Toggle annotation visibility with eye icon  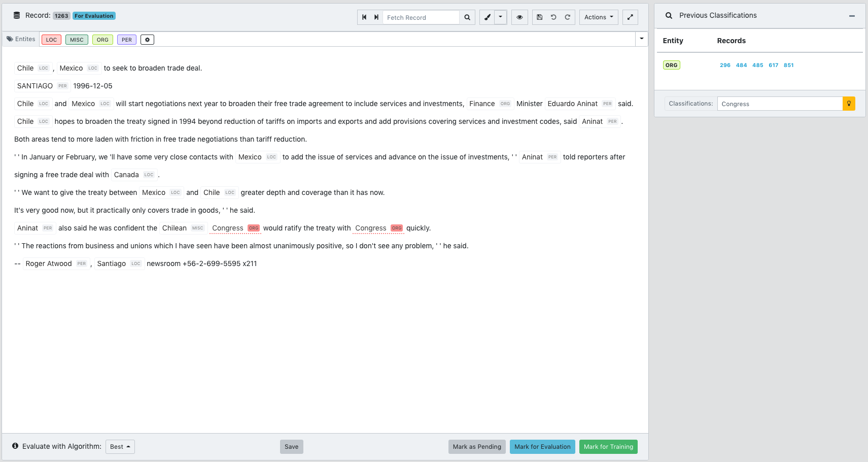coord(519,17)
